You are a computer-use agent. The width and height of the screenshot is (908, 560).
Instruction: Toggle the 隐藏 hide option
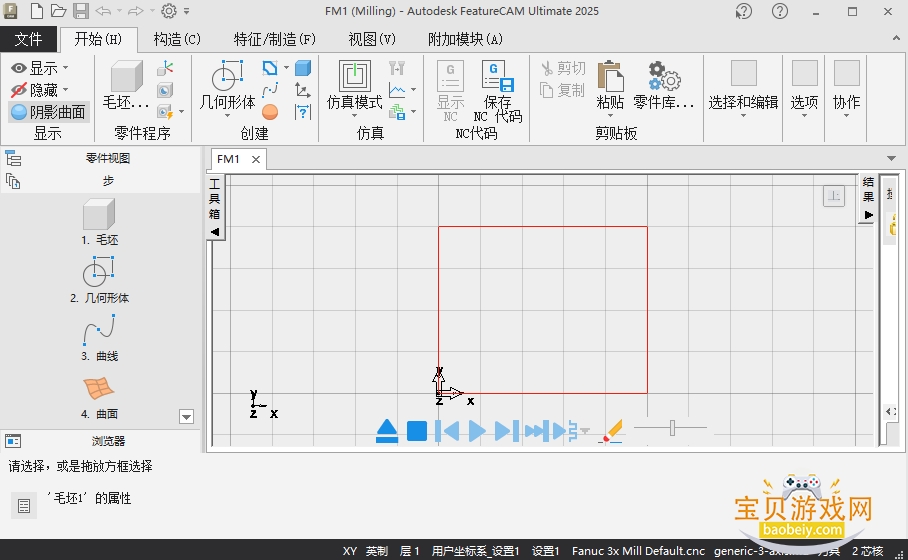pos(39,90)
